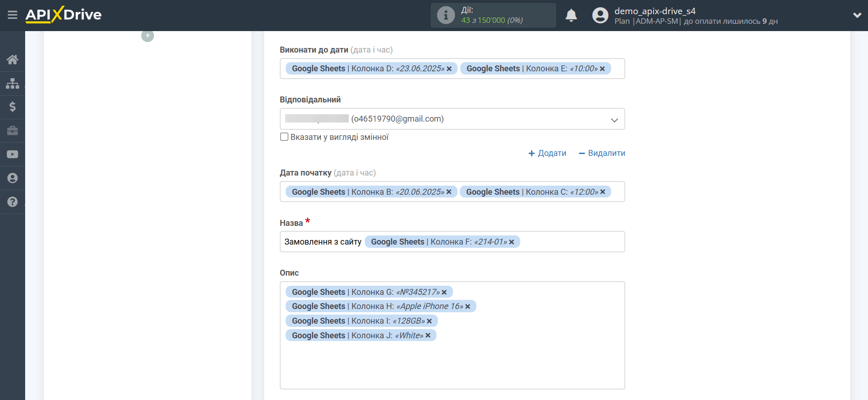Open the hamburger menu icon
This screenshot has height=400, width=868.
12,15
